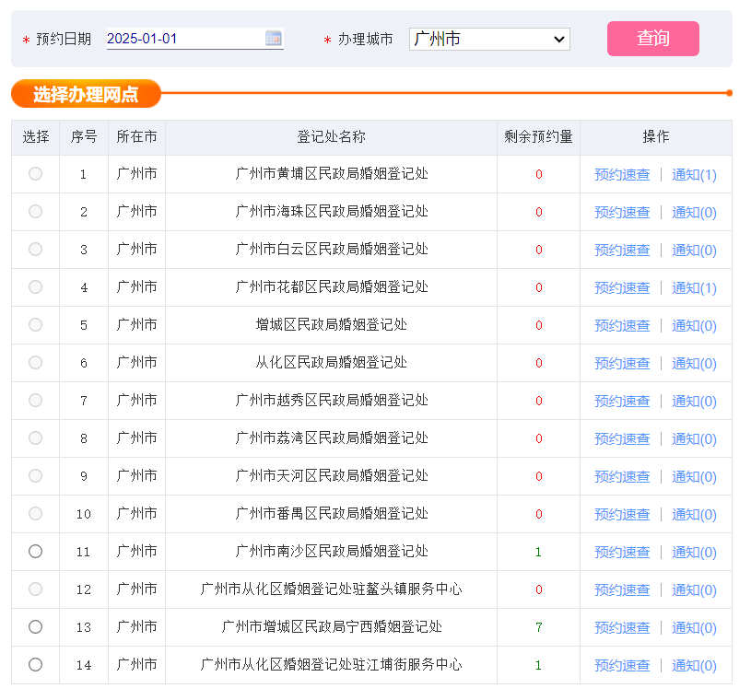The height and width of the screenshot is (700, 751).
Task: Click the 预约日期 input field
Action: tap(184, 39)
